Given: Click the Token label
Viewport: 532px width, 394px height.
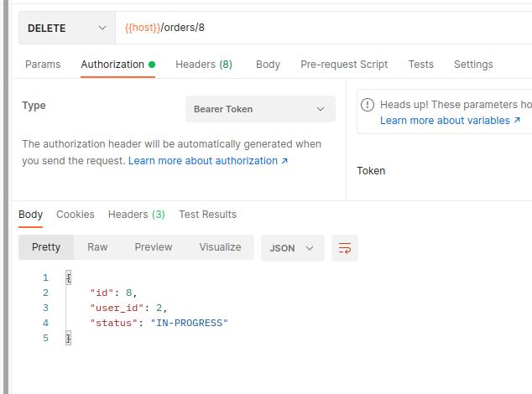Looking at the screenshot, I should (x=371, y=171).
